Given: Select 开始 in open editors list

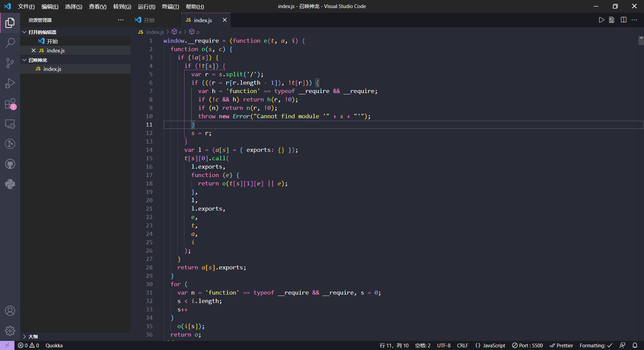Looking at the screenshot, I should point(75,41).
